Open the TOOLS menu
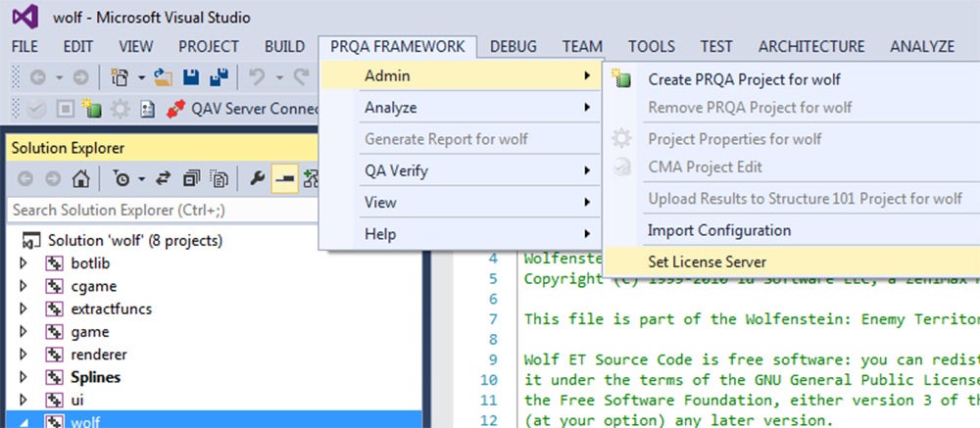 652,47
